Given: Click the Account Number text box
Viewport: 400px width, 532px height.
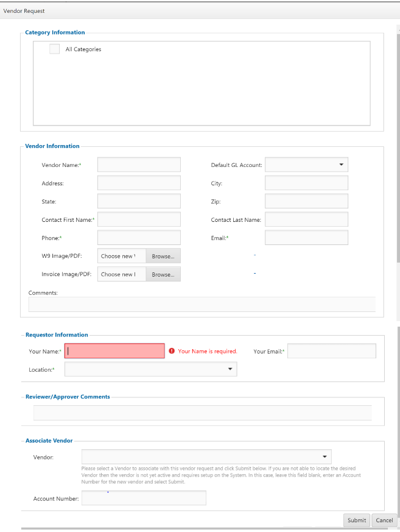Looking at the screenshot, I should pos(144,498).
